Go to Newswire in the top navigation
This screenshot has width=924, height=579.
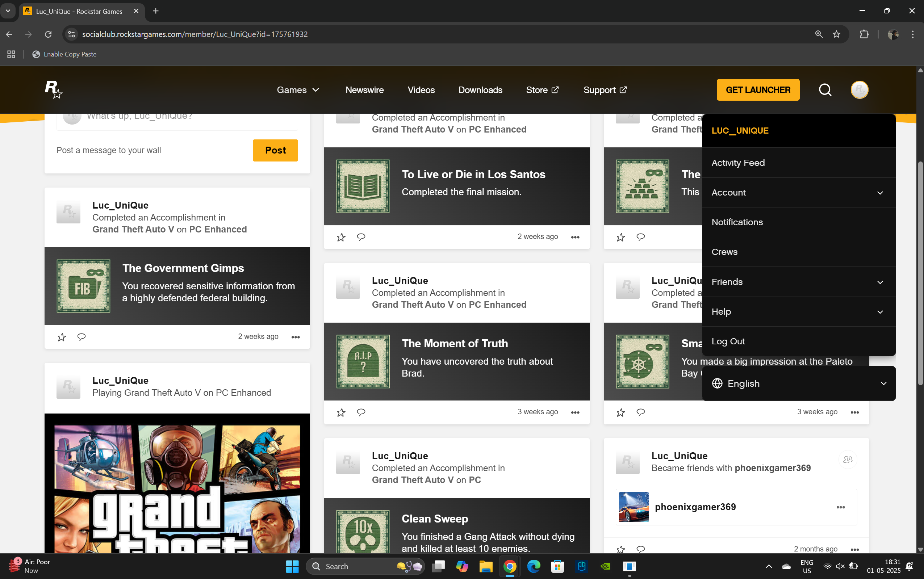pyautogui.click(x=364, y=90)
